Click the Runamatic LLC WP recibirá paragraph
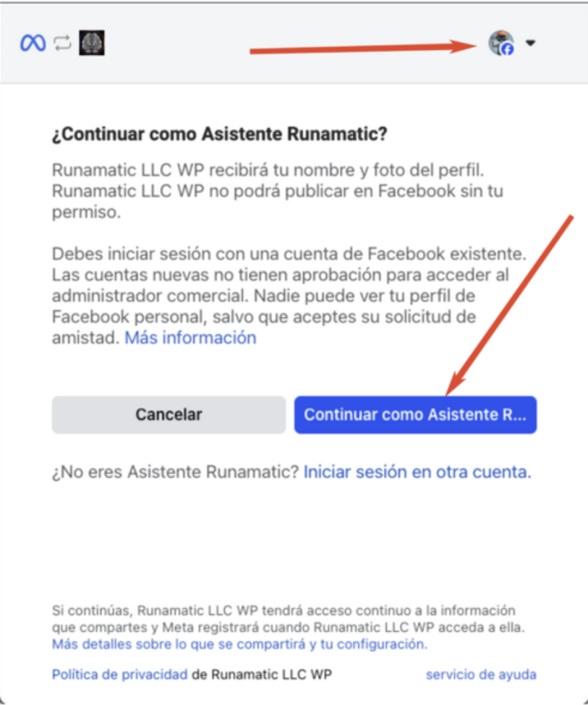The height and width of the screenshot is (705, 588). click(277, 191)
